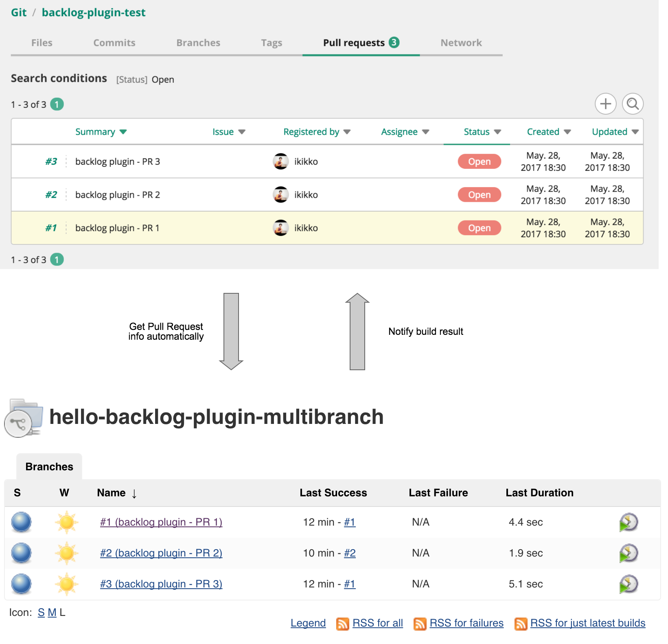This screenshot has width=668, height=644.
Task: Sort by Status column
Action: [x=482, y=132]
